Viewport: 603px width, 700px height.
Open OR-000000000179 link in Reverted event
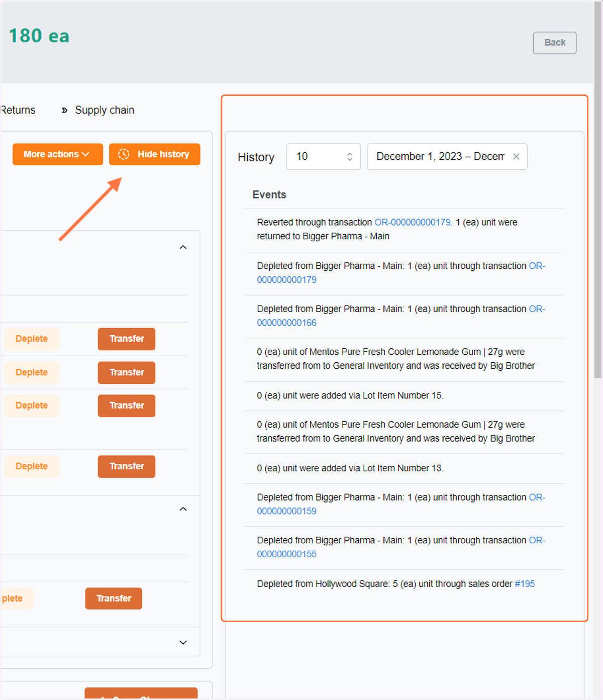[413, 222]
